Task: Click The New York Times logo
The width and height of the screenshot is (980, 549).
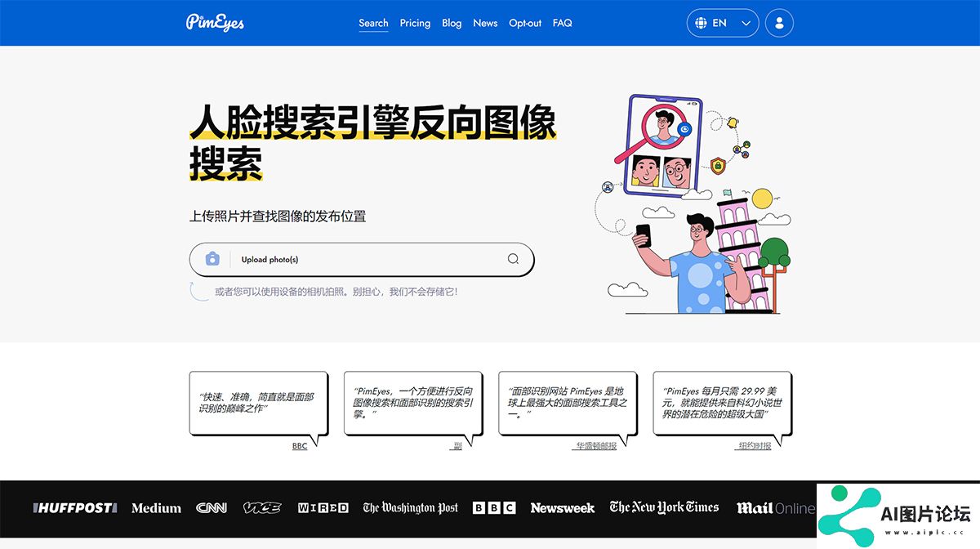Action: 664,507
